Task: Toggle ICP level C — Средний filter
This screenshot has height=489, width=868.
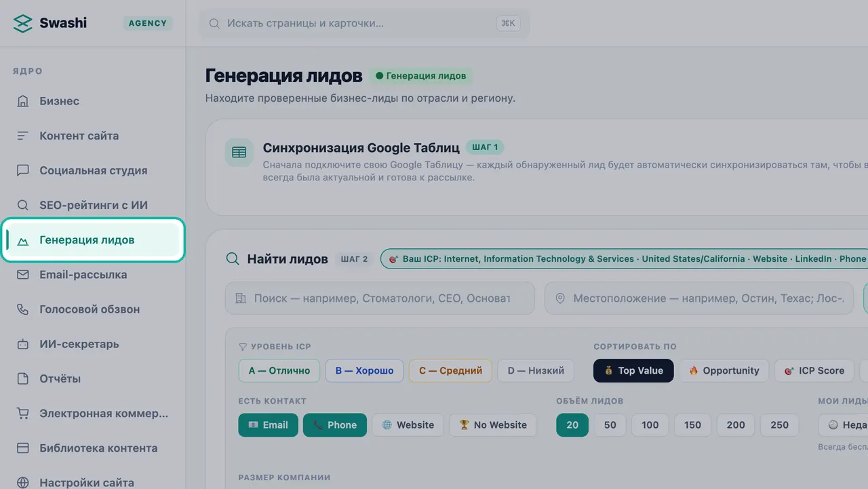Action: [450, 370]
